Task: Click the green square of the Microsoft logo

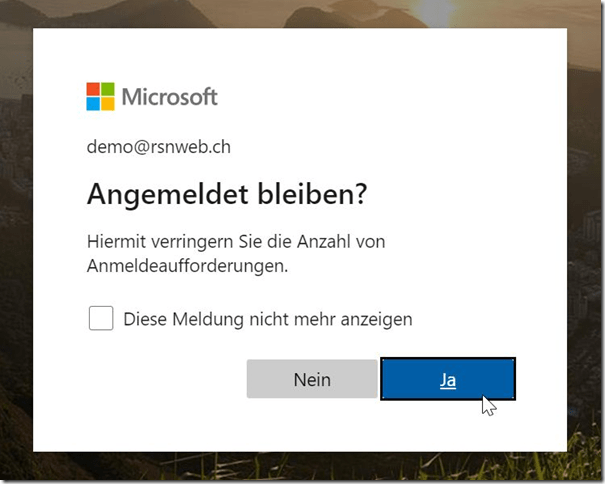Action: click(x=107, y=90)
